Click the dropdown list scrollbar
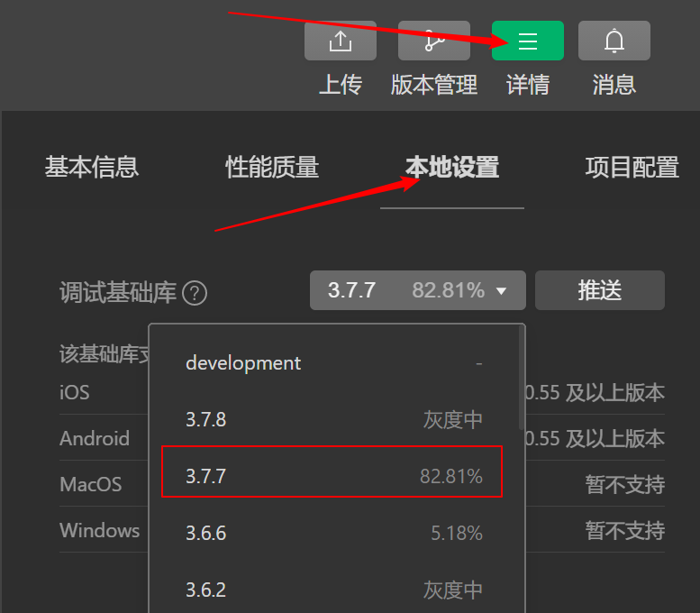The height and width of the screenshot is (613, 700). point(521,377)
